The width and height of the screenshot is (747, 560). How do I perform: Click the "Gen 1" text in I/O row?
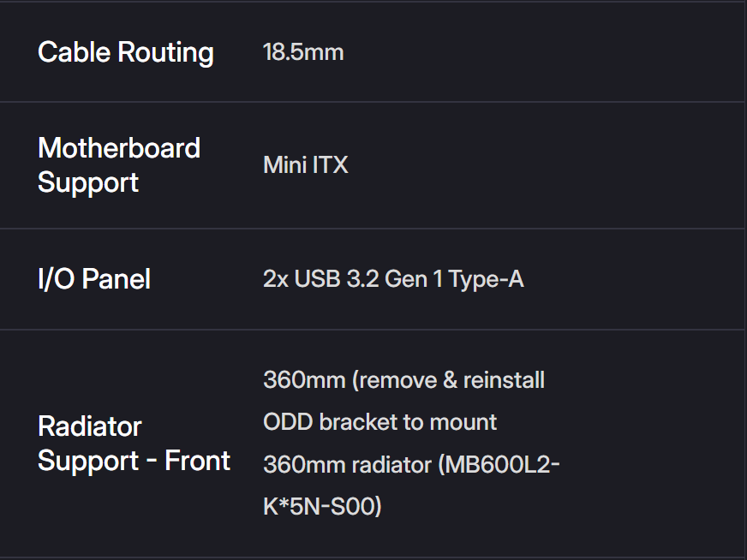point(415,279)
